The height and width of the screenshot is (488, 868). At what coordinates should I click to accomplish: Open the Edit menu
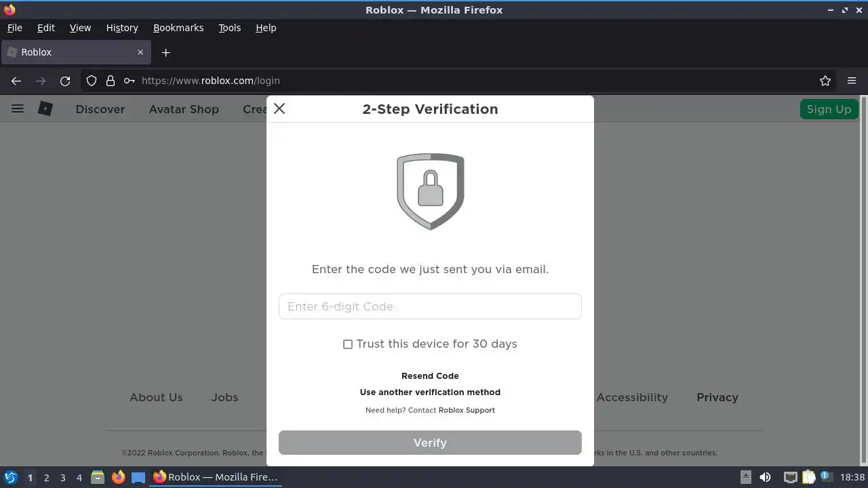[46, 28]
